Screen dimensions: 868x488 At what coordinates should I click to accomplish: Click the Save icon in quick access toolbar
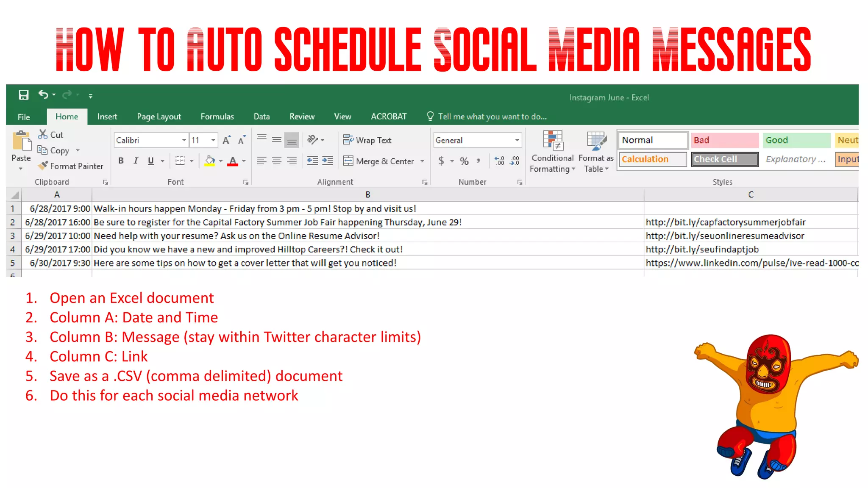[x=24, y=95]
